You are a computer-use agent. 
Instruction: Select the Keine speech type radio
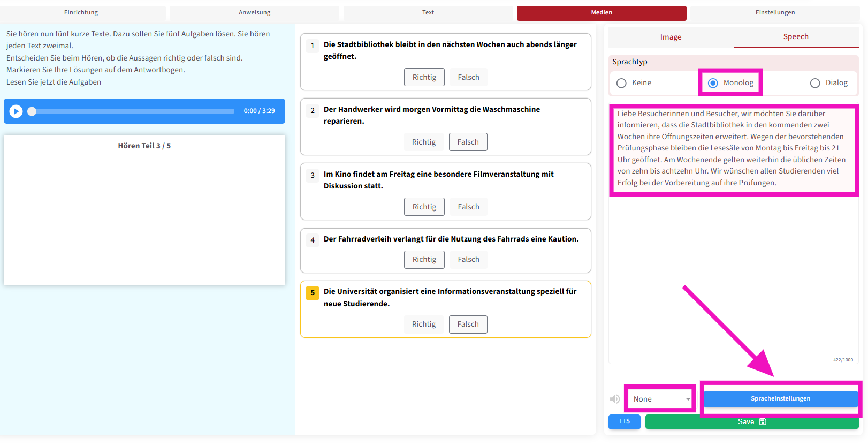point(621,83)
